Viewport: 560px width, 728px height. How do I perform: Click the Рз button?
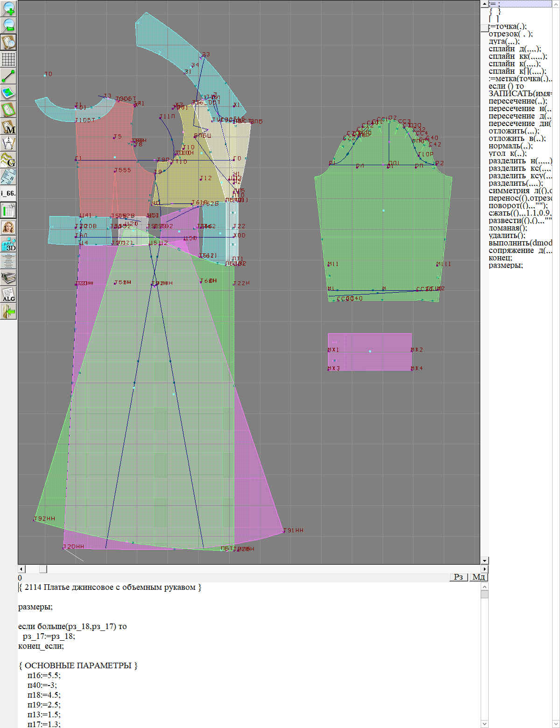tap(458, 577)
